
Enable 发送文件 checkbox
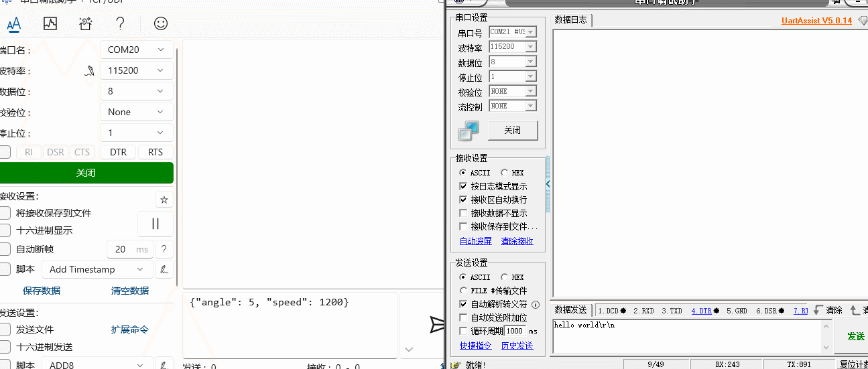tap(5, 329)
